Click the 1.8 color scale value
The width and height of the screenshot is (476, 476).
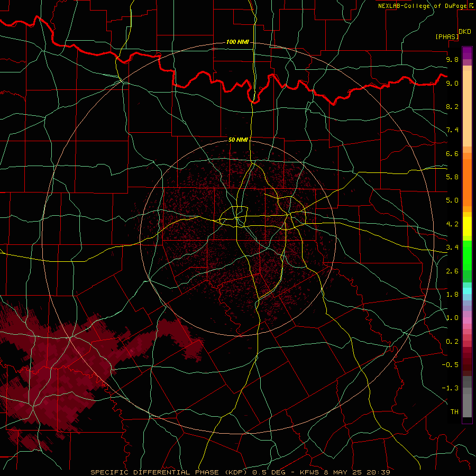click(452, 295)
